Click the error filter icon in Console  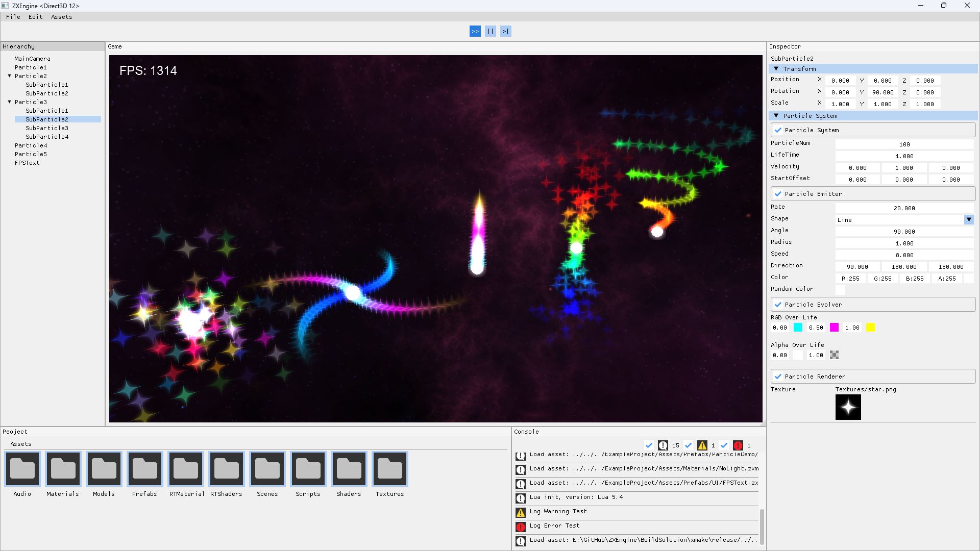738,445
